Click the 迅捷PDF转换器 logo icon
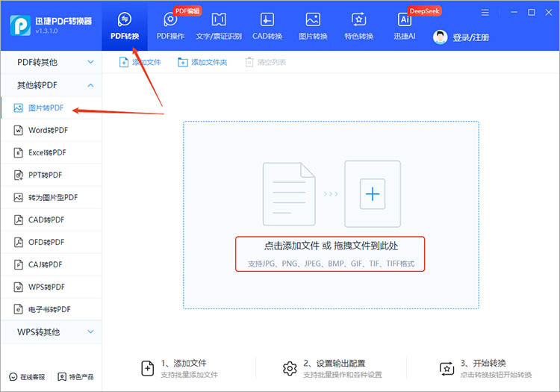Viewport: 560px width, 392px height. [x=20, y=25]
